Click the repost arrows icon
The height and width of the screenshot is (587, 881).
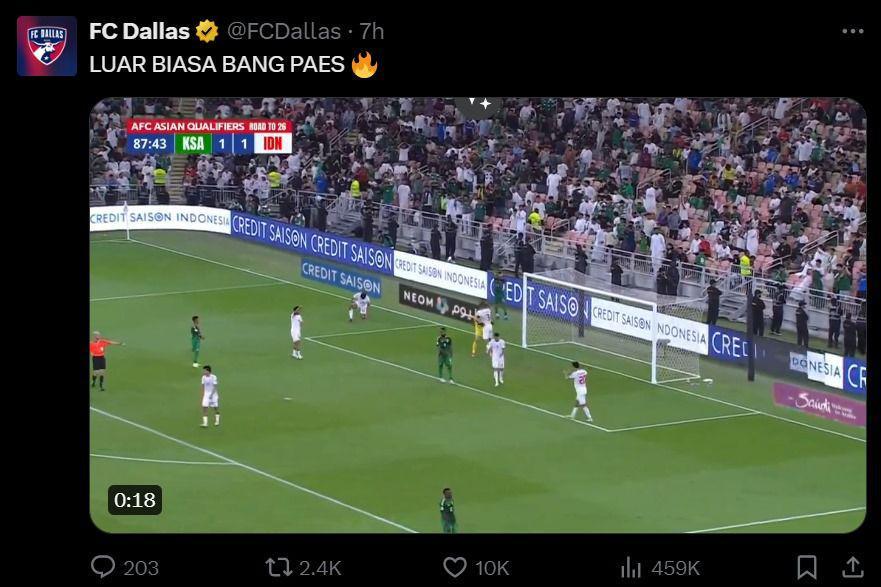[x=279, y=567]
